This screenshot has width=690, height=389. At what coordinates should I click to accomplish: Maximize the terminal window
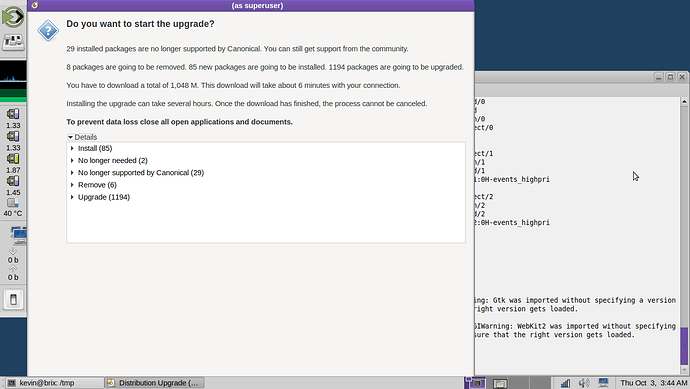(x=670, y=77)
